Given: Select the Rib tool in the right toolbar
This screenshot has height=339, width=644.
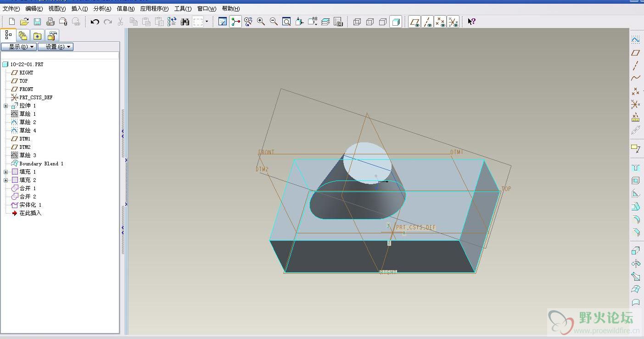Looking at the screenshot, I should (x=636, y=193).
